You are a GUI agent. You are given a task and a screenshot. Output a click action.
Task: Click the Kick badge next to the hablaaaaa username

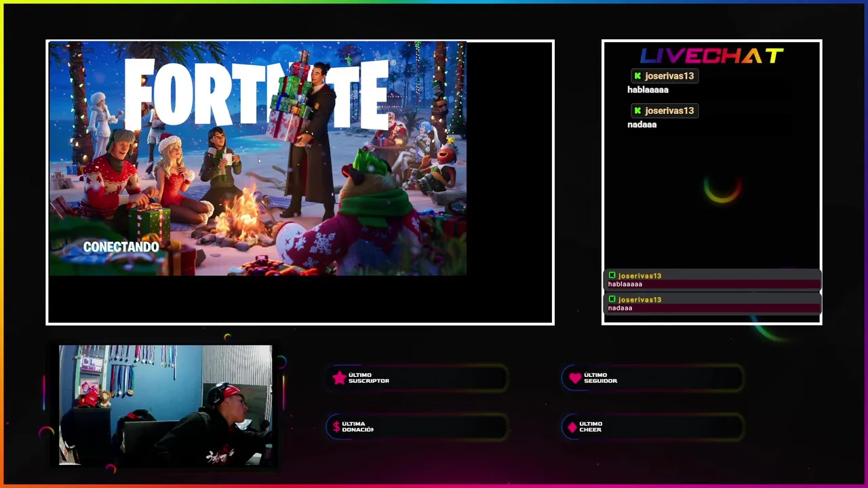point(637,76)
